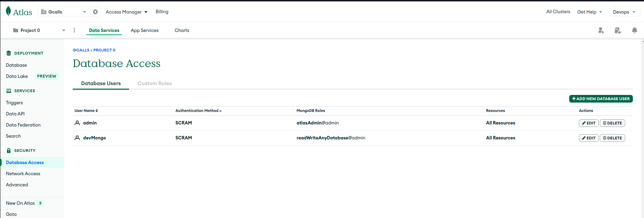Click the Gcalls organization building icon
The height and width of the screenshot is (218, 644).
(43, 12)
